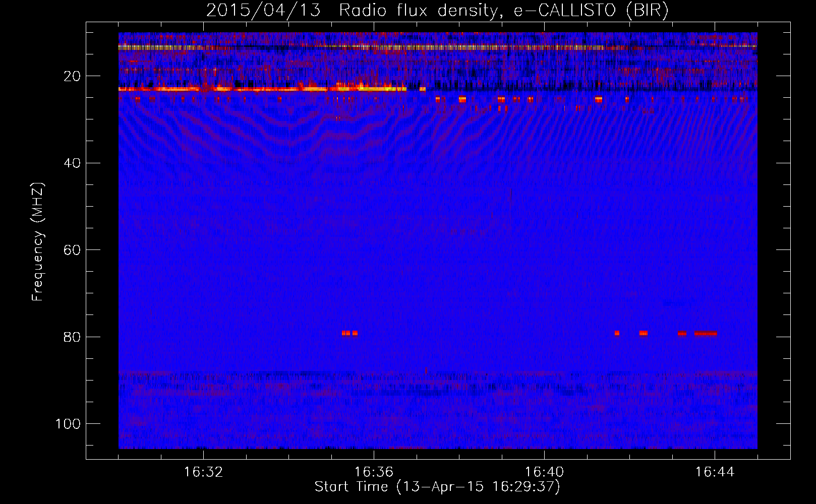816x504 pixels.
Task: Click the x-axis tick label '16:40'
Action: click(x=544, y=472)
